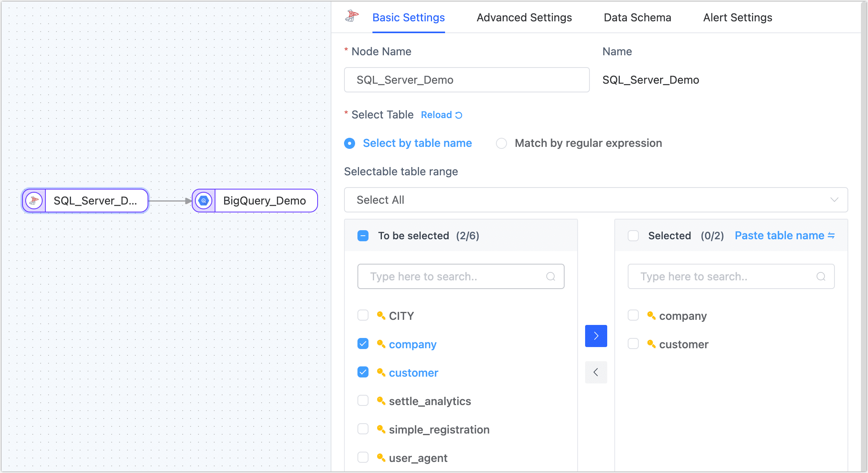Select Match by regular expression radio
This screenshot has height=473, width=868.
[x=501, y=143]
